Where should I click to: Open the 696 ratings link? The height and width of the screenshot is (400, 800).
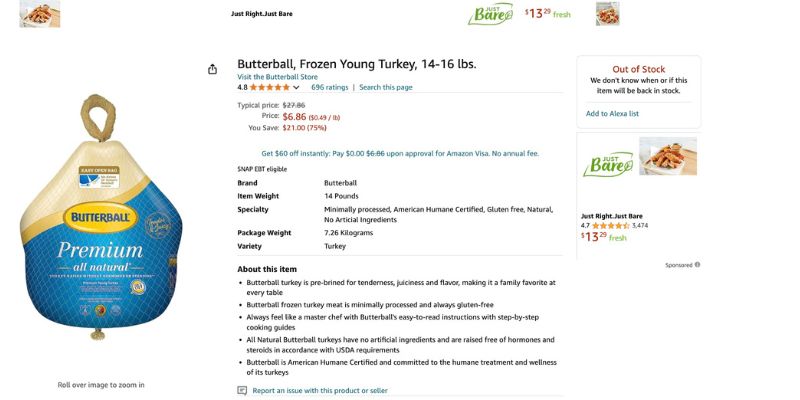click(x=329, y=87)
